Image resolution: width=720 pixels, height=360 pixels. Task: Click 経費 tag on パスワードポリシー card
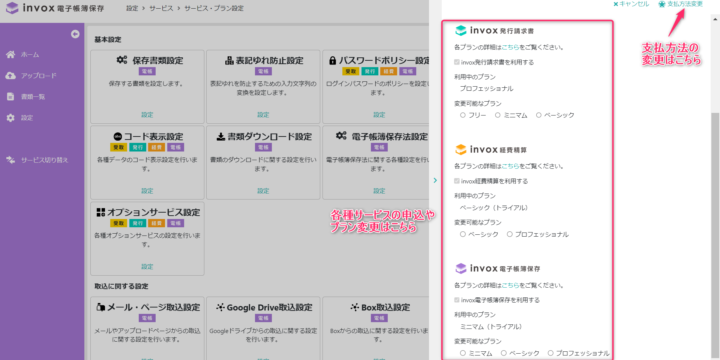[388, 71]
